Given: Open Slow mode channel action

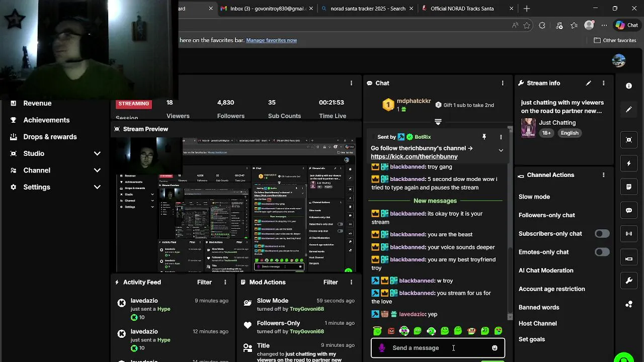Looking at the screenshot, I should (534, 197).
